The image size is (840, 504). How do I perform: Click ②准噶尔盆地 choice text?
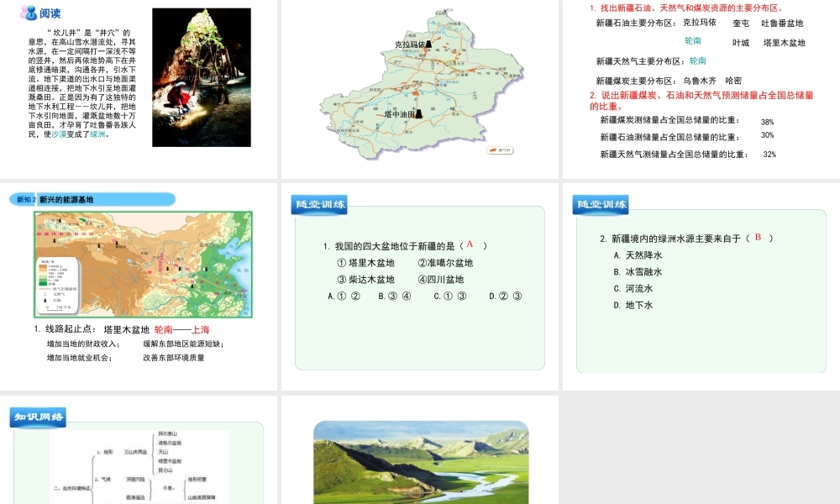pos(445,263)
